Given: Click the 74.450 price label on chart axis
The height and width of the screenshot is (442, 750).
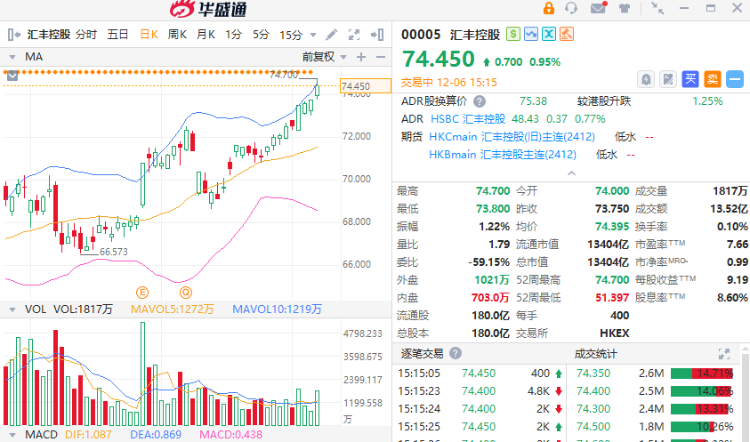Looking at the screenshot, I should click(x=365, y=86).
